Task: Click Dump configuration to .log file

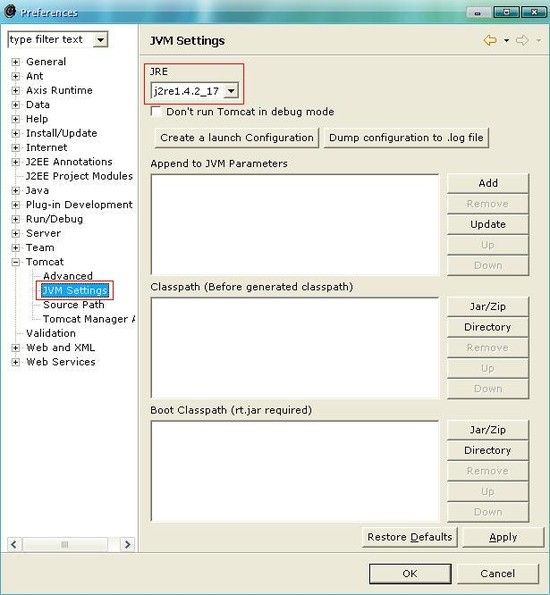Action: pos(406,137)
